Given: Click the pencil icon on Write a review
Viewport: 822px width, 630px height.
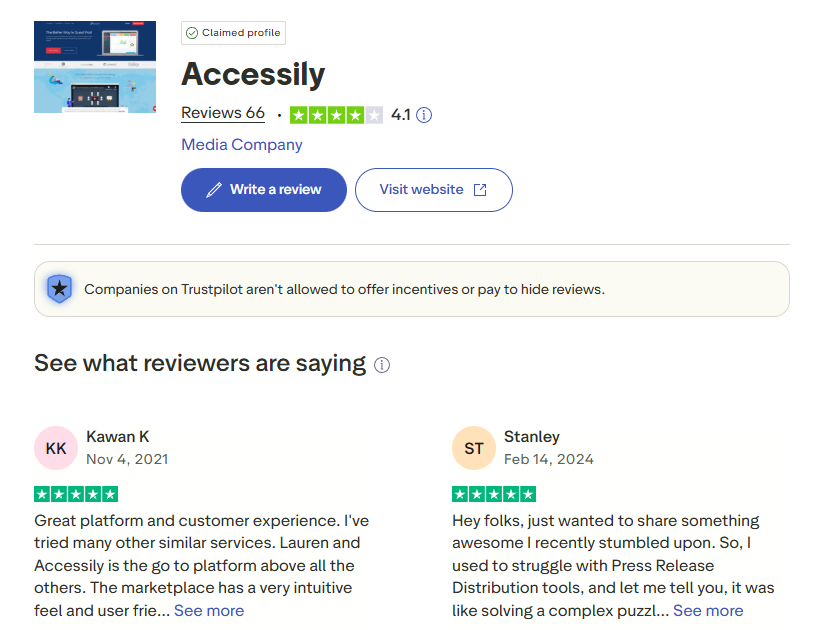Looking at the screenshot, I should [x=213, y=190].
